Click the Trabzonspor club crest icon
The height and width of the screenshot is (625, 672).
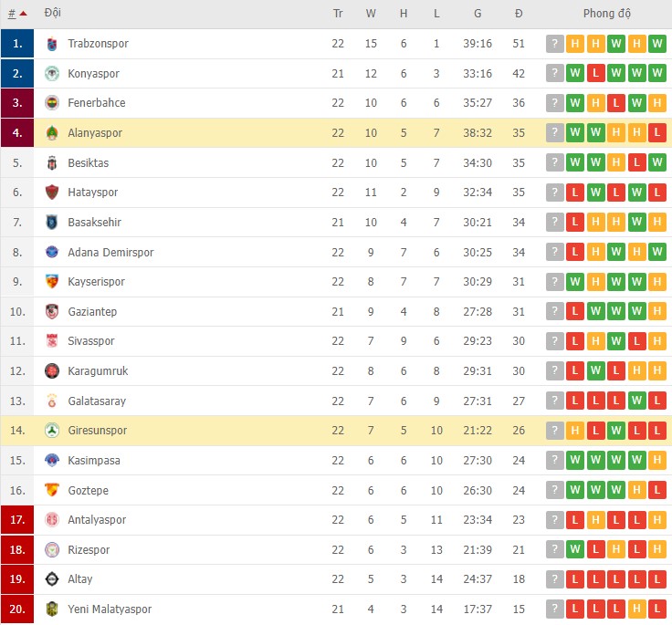(x=51, y=44)
